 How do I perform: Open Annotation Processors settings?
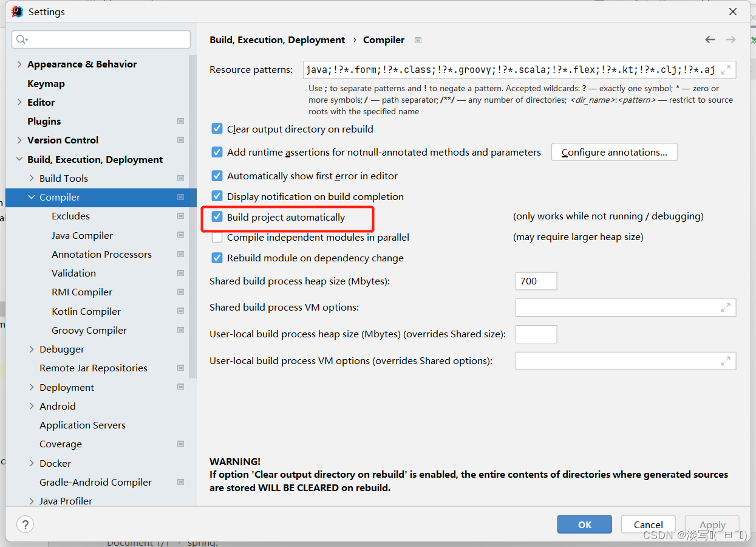[101, 254]
